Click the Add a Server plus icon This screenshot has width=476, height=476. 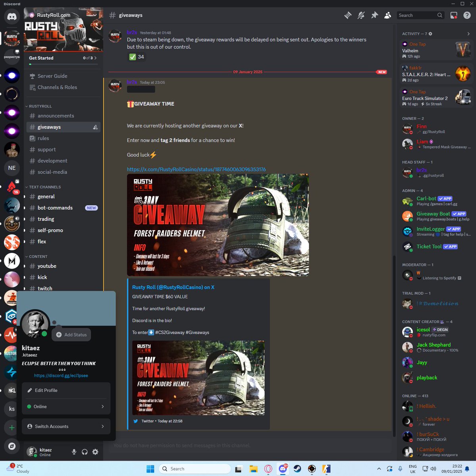pos(12,428)
